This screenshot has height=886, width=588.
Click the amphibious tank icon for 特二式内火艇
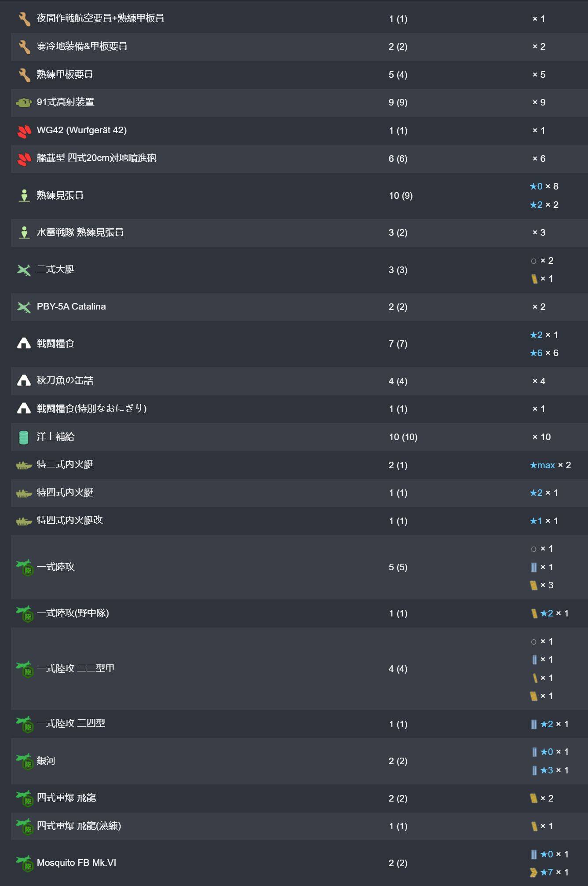click(24, 465)
